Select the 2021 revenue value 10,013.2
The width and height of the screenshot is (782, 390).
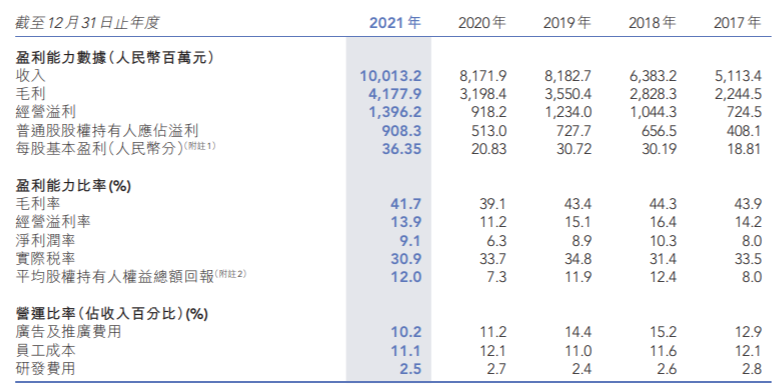(x=391, y=76)
